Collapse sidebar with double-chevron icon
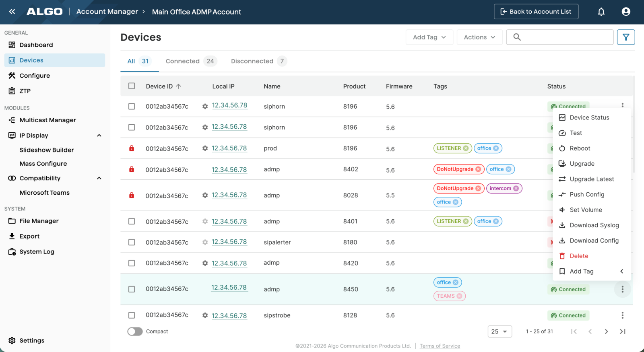 [12, 12]
